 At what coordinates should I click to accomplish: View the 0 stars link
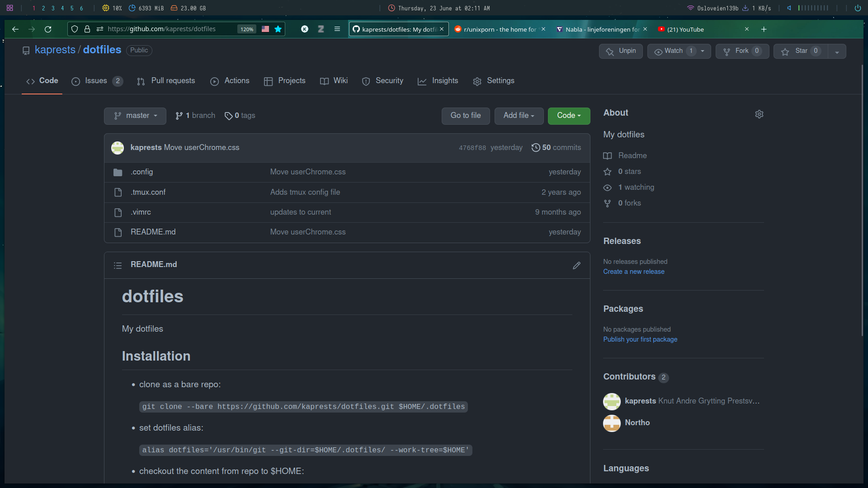pos(623,172)
